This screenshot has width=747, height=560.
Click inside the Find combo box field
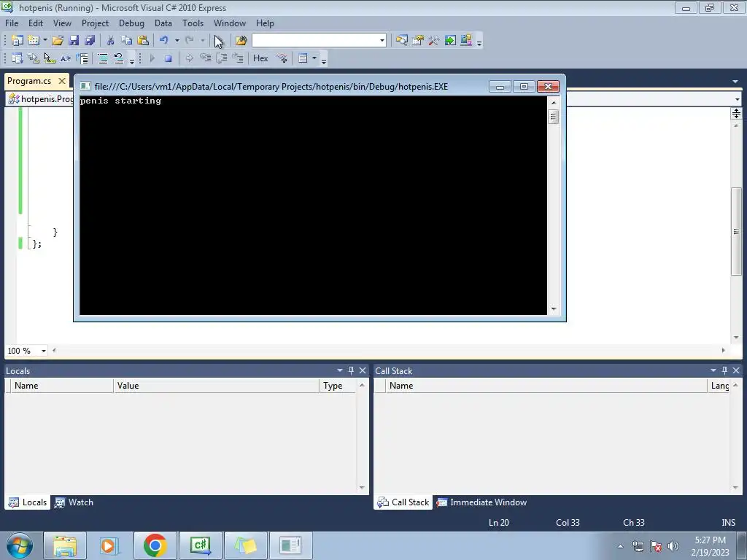(315, 41)
